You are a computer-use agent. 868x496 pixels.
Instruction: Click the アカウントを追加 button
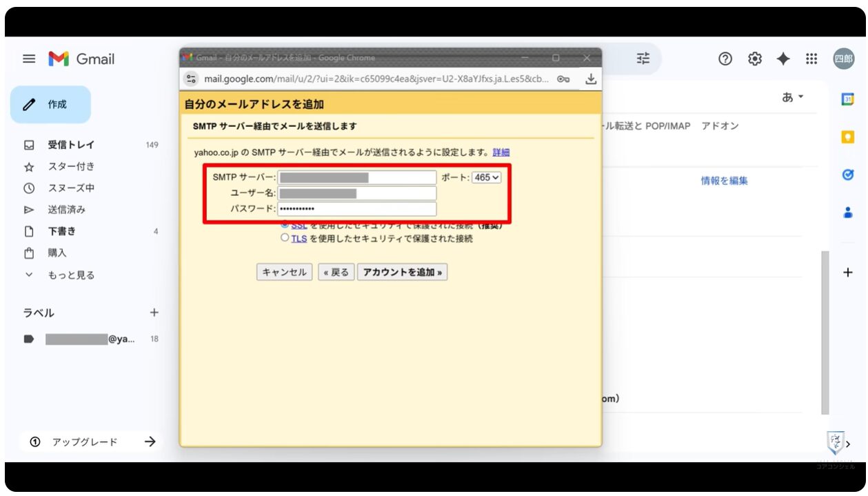pos(402,272)
